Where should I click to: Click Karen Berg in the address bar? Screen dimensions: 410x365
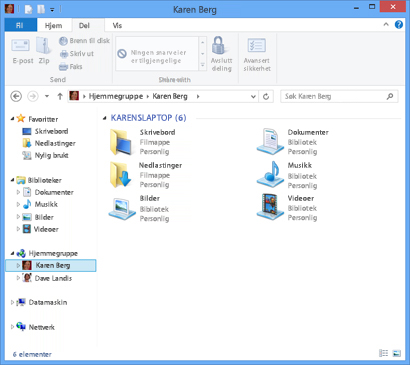[x=170, y=96]
